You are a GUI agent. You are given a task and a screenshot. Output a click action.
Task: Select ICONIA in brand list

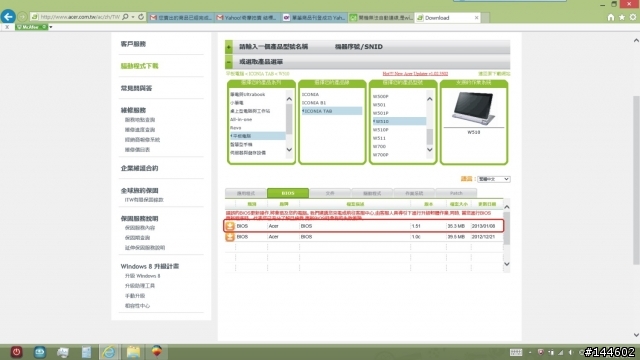coord(310,94)
